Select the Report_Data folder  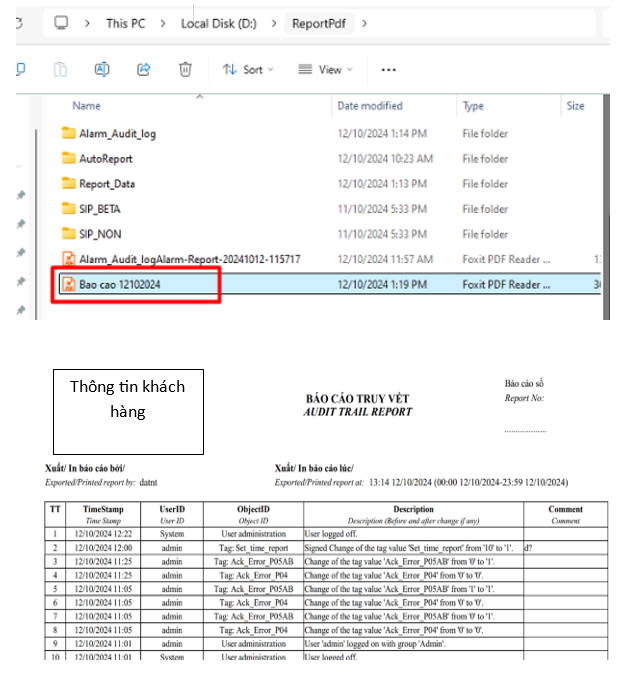pyautogui.click(x=107, y=184)
